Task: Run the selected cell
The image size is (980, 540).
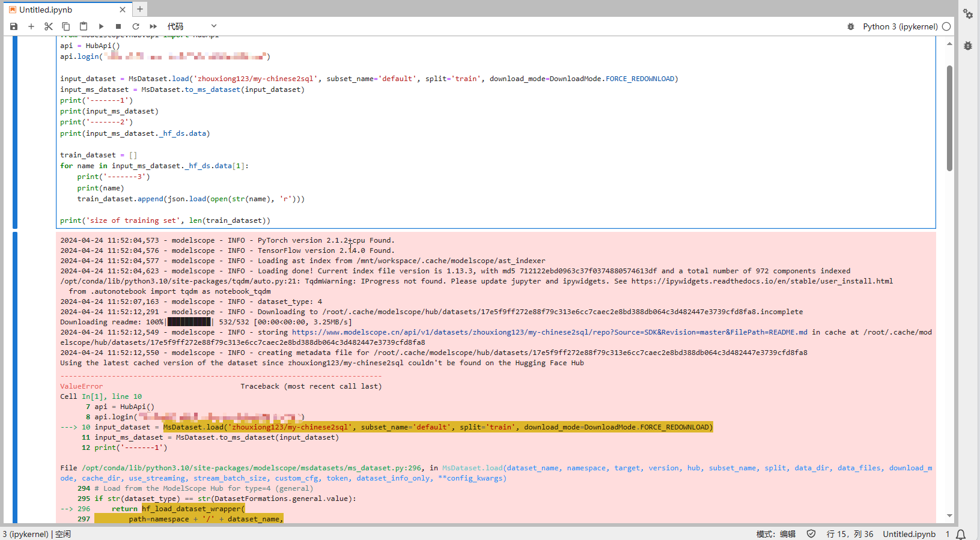Action: coord(101,26)
